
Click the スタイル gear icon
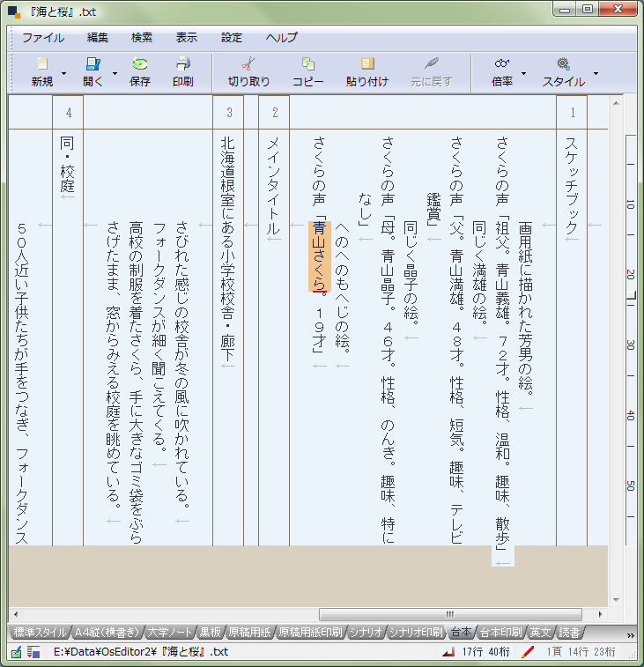point(563,63)
